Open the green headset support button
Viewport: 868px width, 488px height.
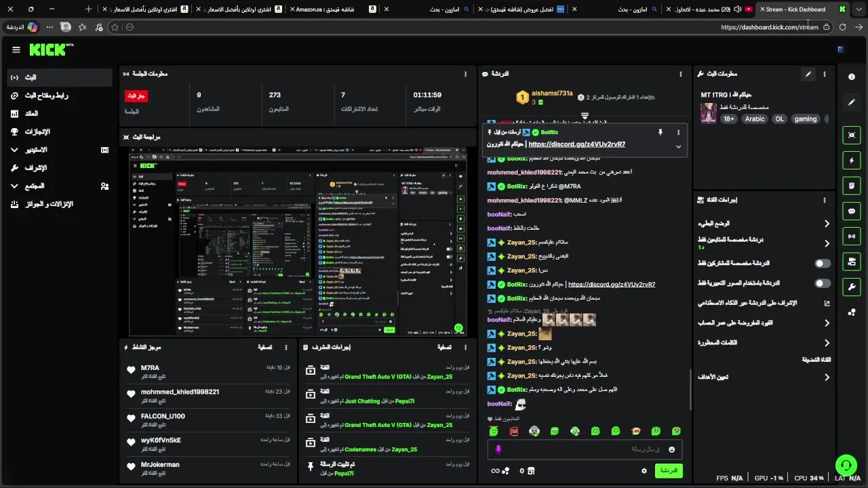click(x=846, y=465)
